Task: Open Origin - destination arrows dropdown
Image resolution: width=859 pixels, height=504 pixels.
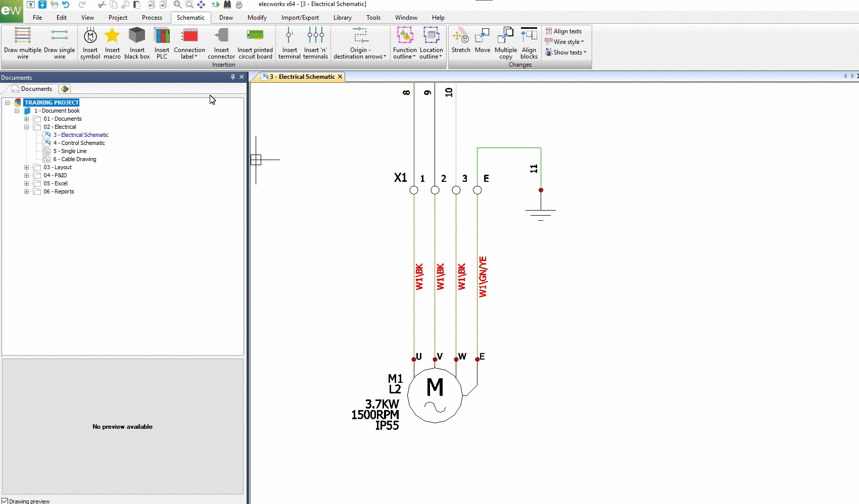Action: point(360,53)
